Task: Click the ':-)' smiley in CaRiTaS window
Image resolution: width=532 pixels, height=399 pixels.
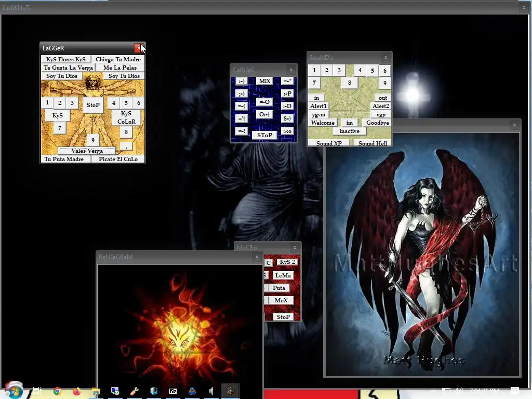Action: tap(241, 82)
